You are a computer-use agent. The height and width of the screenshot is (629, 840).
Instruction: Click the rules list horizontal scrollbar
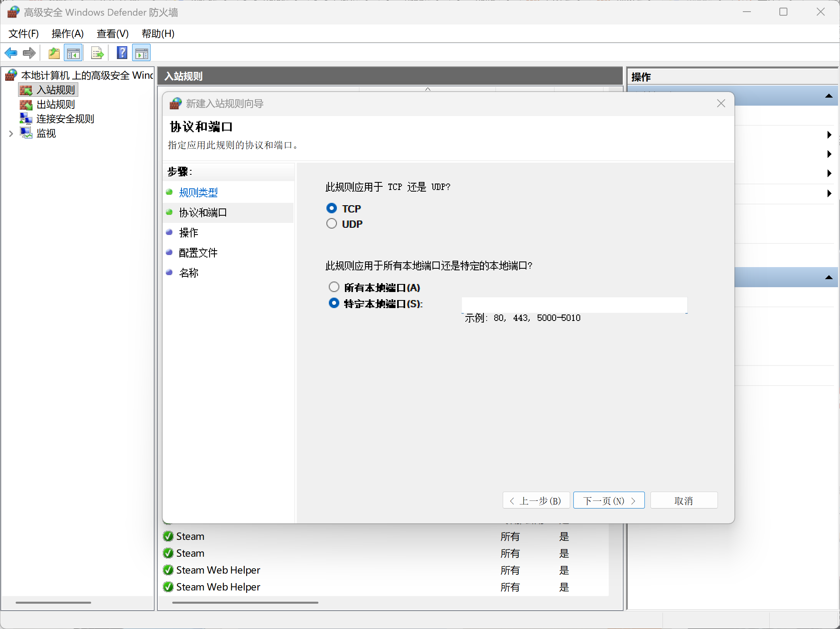tap(245, 602)
